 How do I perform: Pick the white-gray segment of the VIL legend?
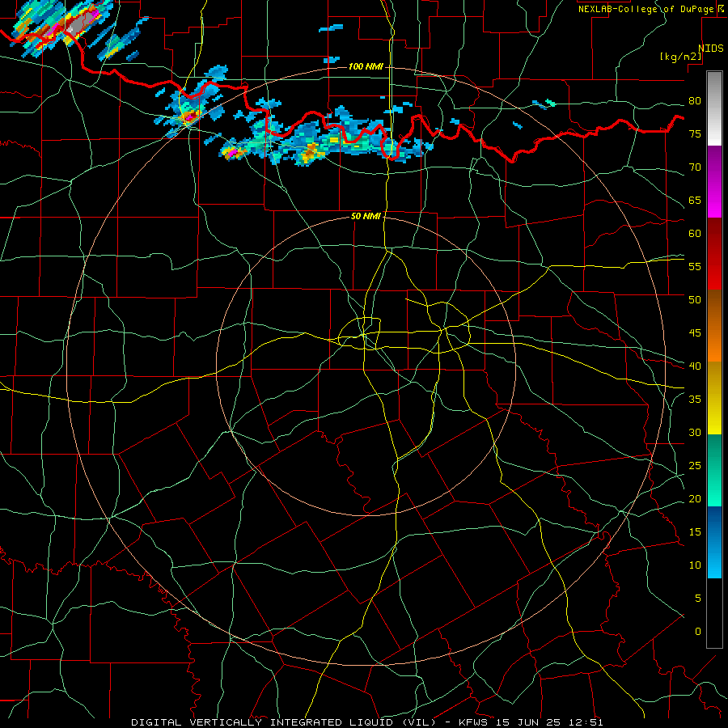tap(714, 108)
